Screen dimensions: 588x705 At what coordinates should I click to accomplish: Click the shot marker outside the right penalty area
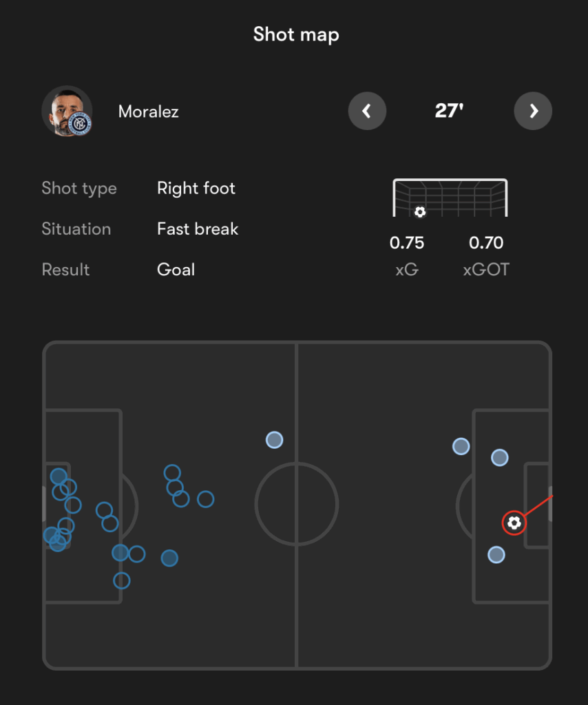(461, 447)
